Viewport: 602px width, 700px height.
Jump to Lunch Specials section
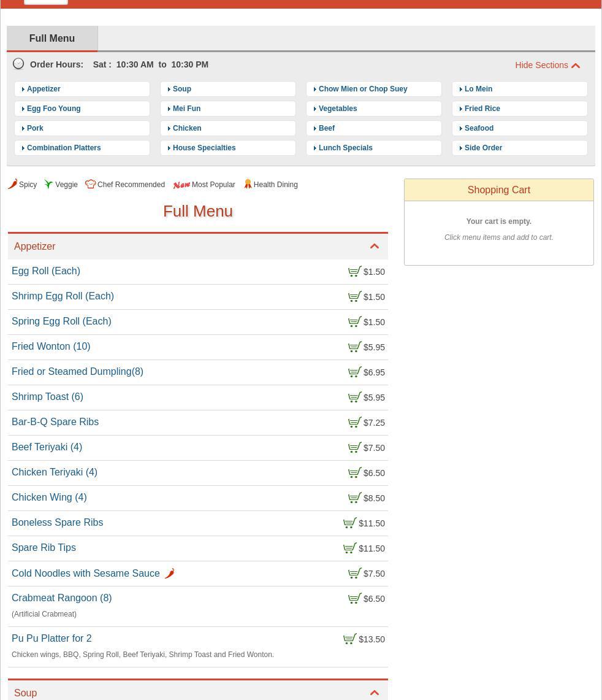(x=346, y=148)
